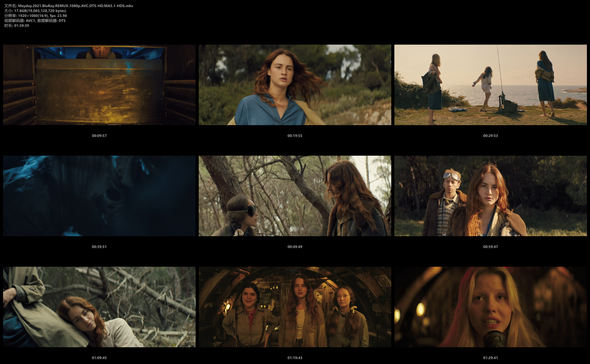Viewport: 590px width, 364px height.
Task: Click the 01:09:45 timestamp label
Action: 99,358
